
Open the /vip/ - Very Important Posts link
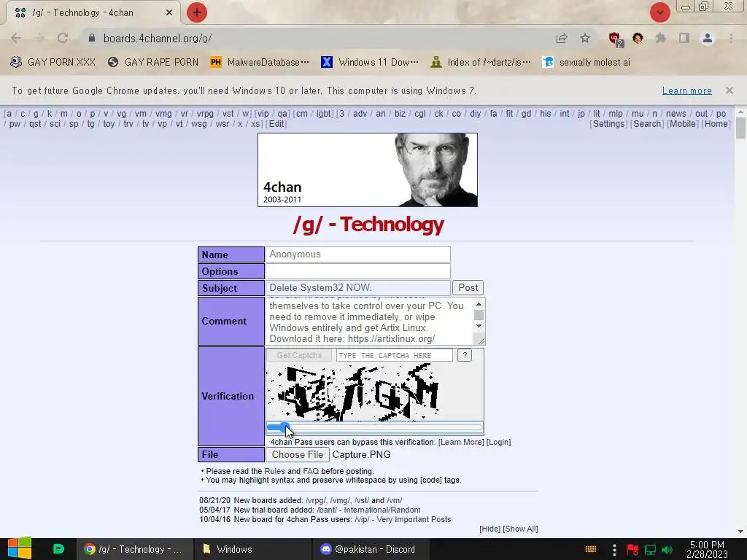403,519
